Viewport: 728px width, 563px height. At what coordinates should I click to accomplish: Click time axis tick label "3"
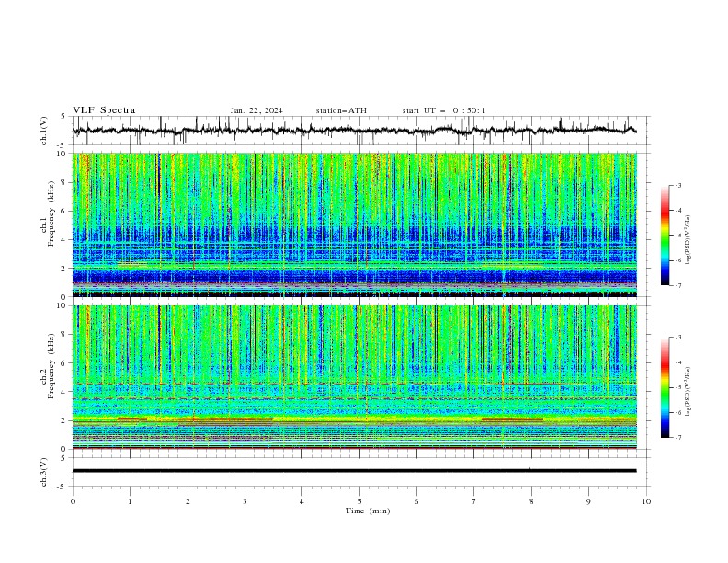tap(245, 501)
